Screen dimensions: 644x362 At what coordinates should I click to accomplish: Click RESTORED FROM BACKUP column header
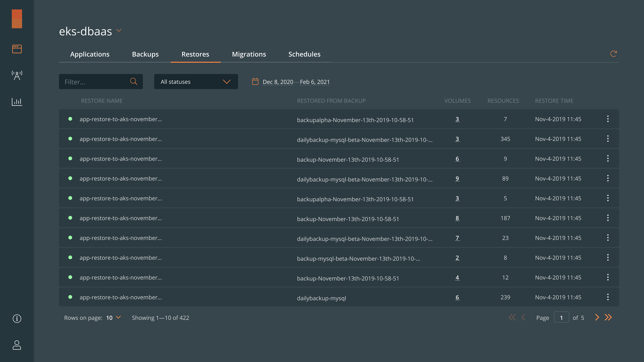tap(331, 101)
